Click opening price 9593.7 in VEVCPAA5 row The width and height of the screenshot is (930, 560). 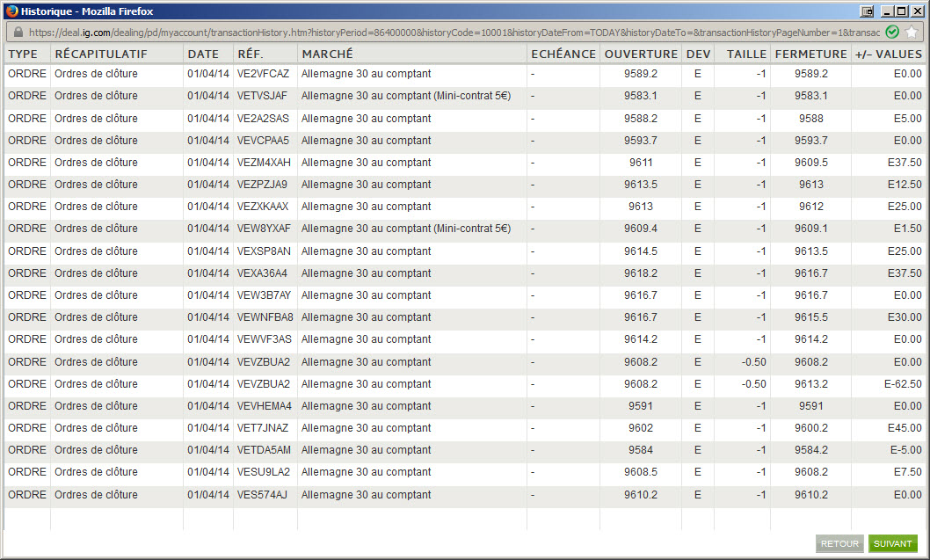(x=641, y=141)
